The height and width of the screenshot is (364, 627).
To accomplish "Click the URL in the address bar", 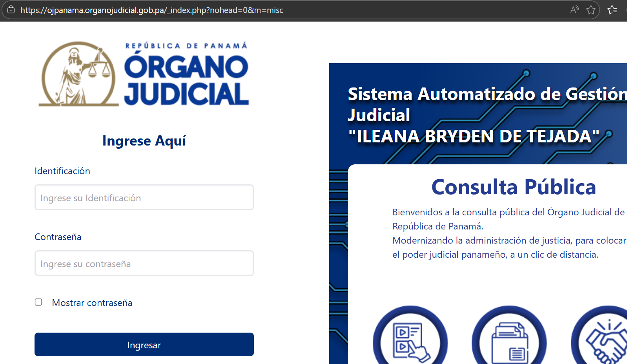I will click(151, 10).
